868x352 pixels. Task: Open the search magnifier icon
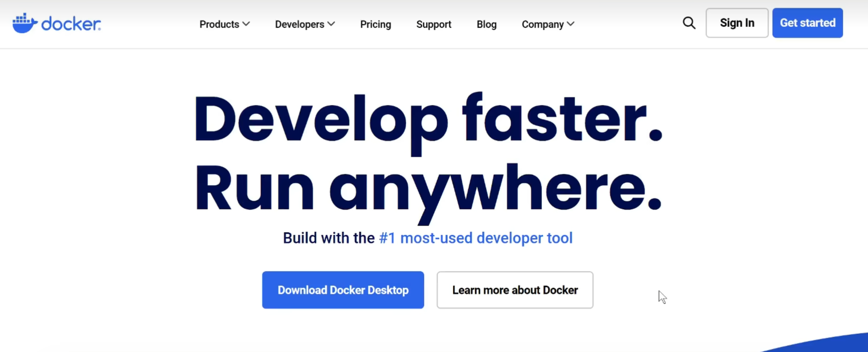coord(689,23)
